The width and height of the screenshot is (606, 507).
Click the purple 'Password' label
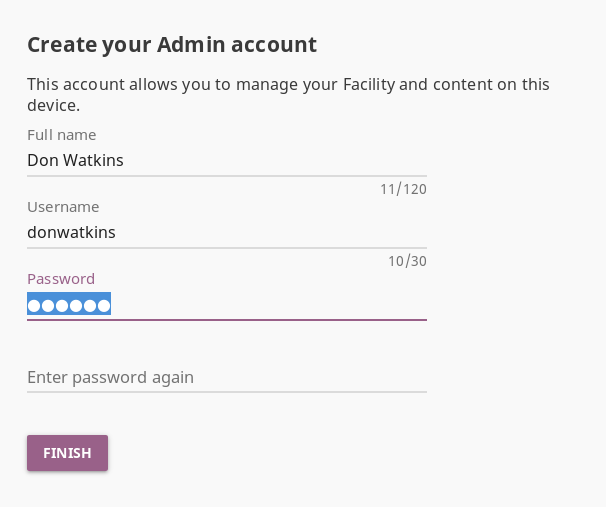click(x=61, y=279)
